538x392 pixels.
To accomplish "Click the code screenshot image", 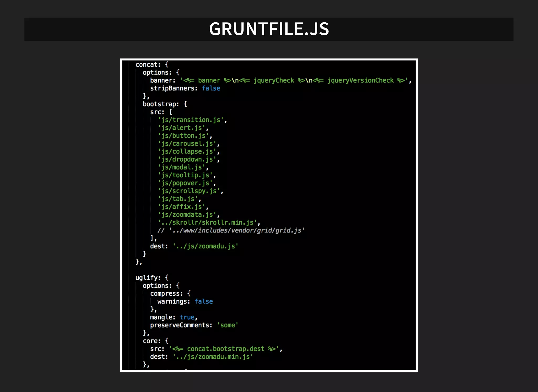I will pyautogui.click(x=269, y=215).
